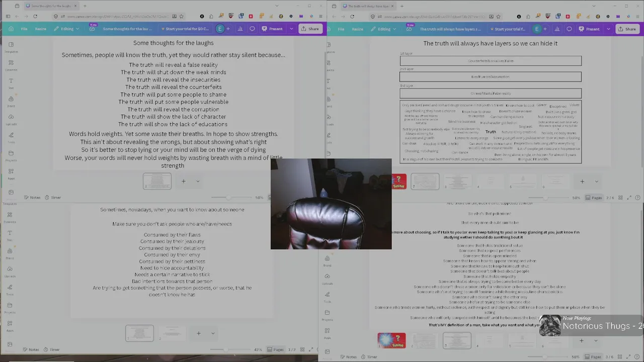Expand add-page options arrow in upper-left window

coord(198,181)
